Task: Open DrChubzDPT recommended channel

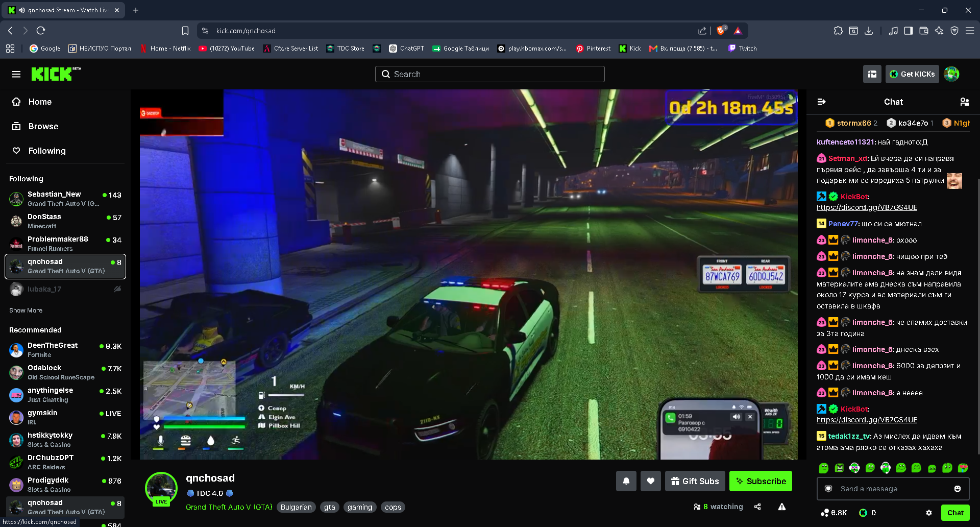Action: 65,462
